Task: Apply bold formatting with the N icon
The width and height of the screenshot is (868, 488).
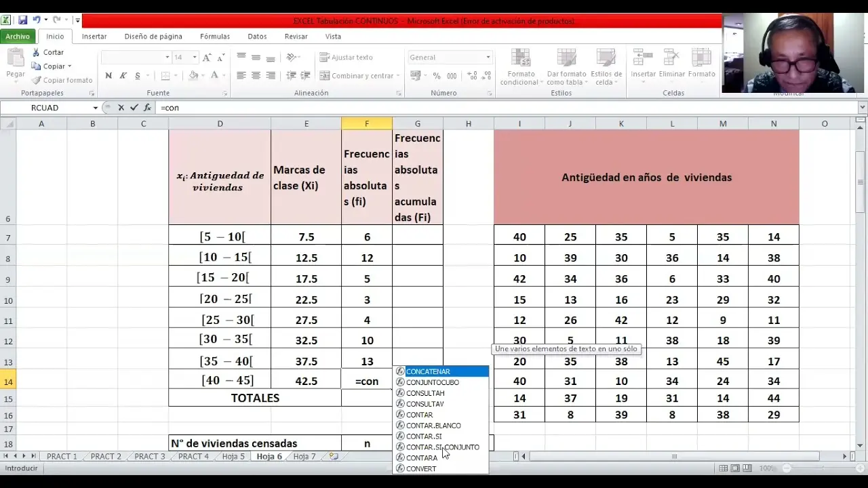Action: [x=108, y=75]
